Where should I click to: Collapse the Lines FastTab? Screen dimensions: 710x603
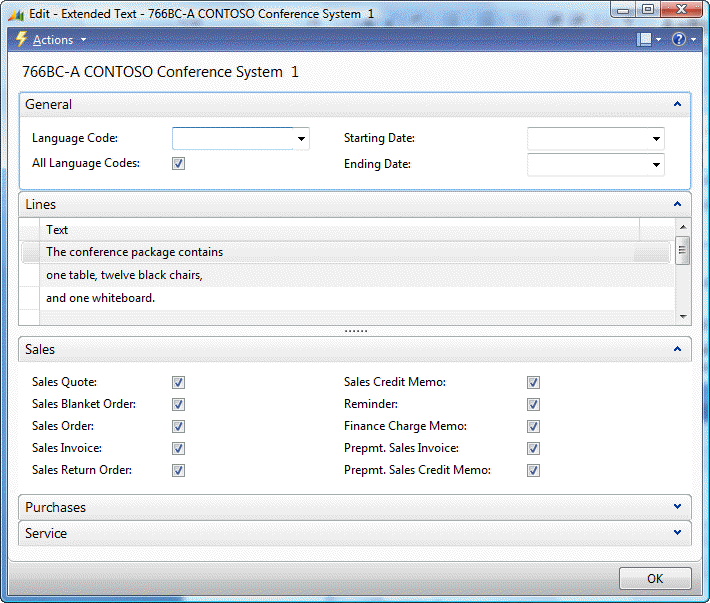(677, 204)
